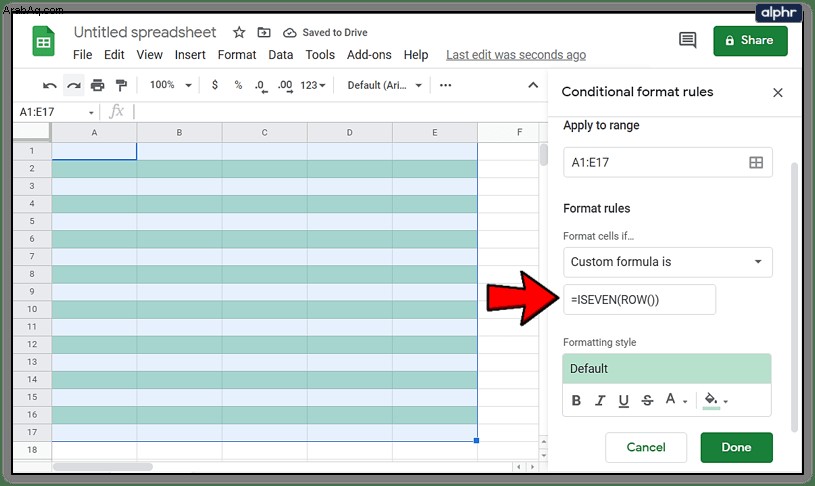Viewport: 815px width, 486px height.
Task: Open the Data menu
Action: tap(281, 55)
